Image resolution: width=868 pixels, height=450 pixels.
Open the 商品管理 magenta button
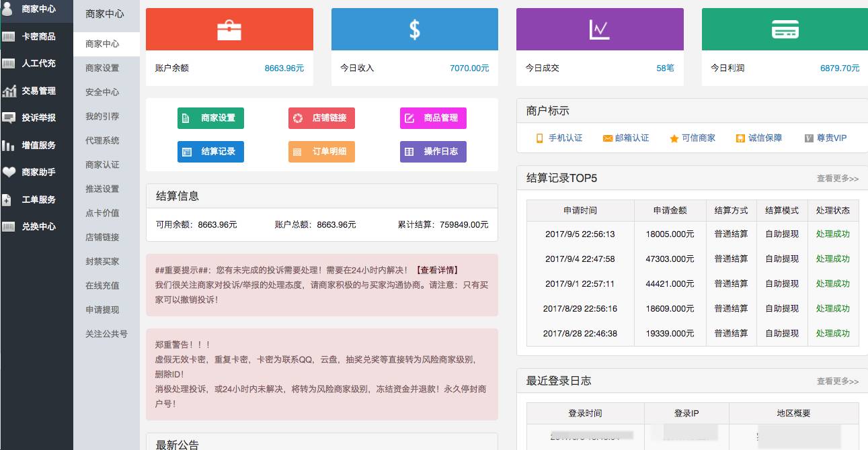click(433, 118)
